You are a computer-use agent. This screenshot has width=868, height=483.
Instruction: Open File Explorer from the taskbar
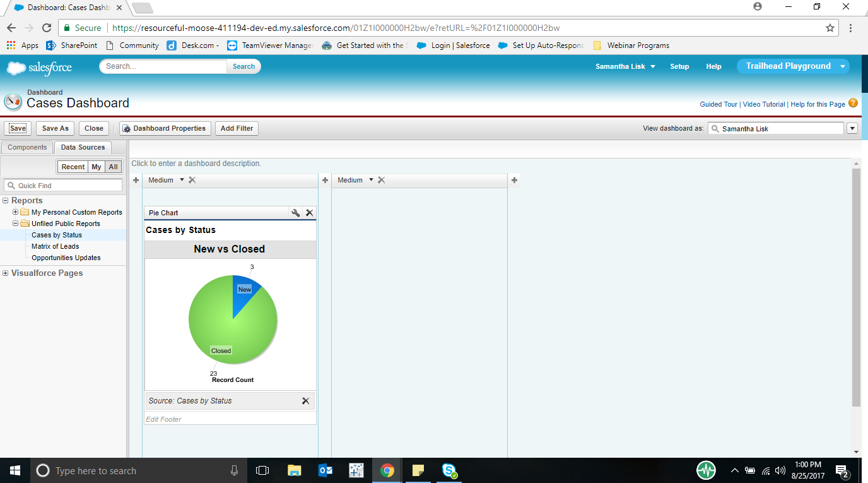[294, 470]
